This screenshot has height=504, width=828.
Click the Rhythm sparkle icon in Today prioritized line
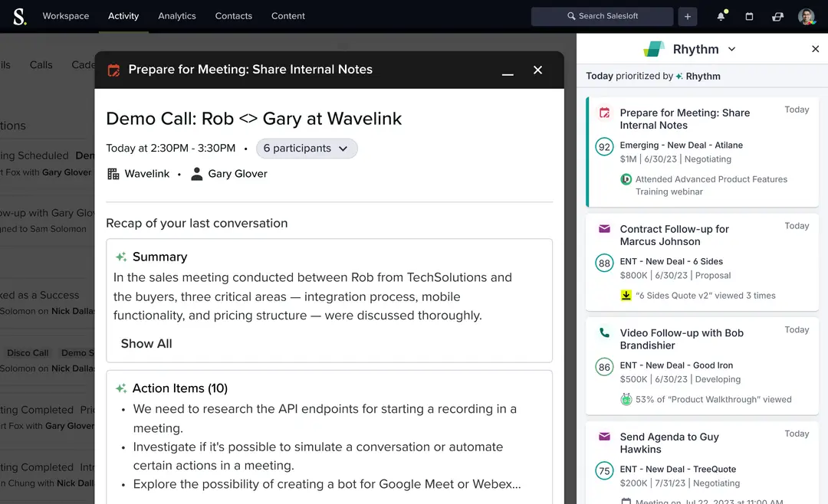tap(679, 76)
